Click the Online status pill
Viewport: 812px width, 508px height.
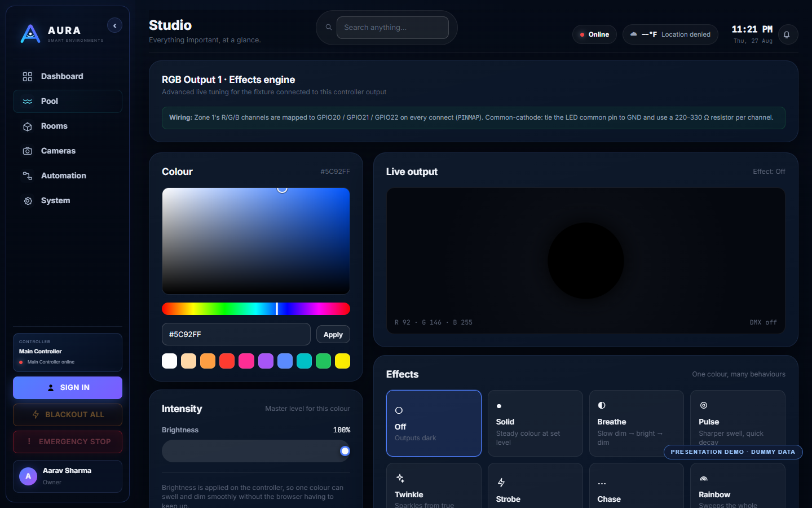(594, 34)
